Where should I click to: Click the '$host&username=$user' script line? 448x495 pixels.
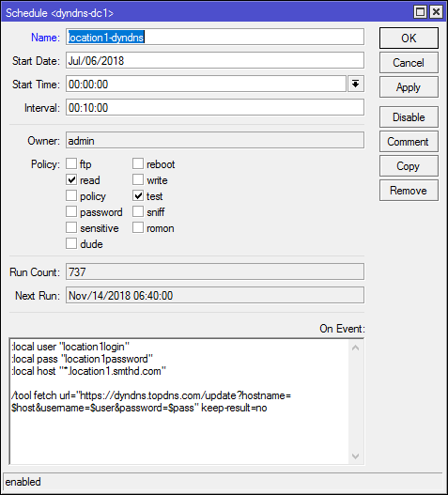[139, 408]
